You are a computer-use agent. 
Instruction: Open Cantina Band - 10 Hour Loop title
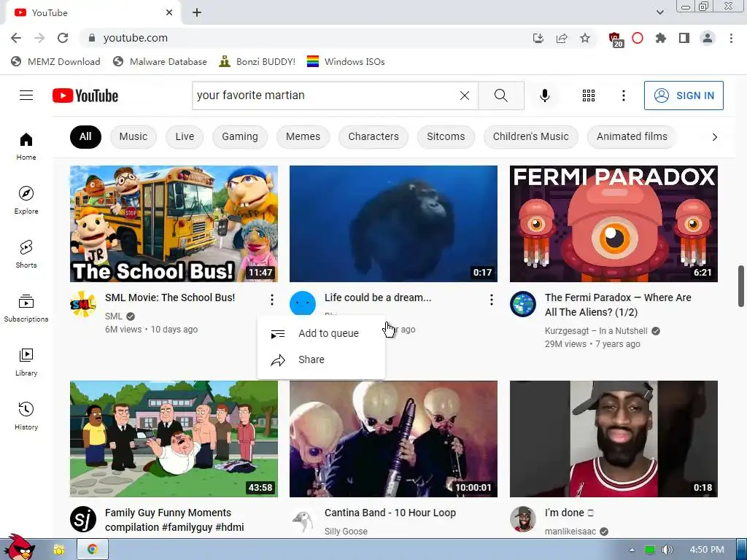[x=390, y=513]
